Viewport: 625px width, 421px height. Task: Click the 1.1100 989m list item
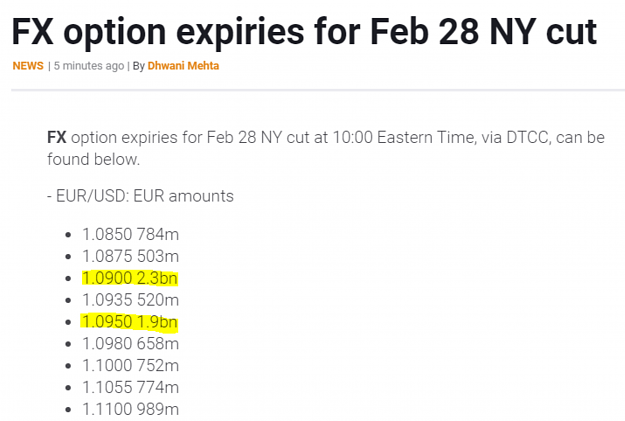(x=131, y=409)
